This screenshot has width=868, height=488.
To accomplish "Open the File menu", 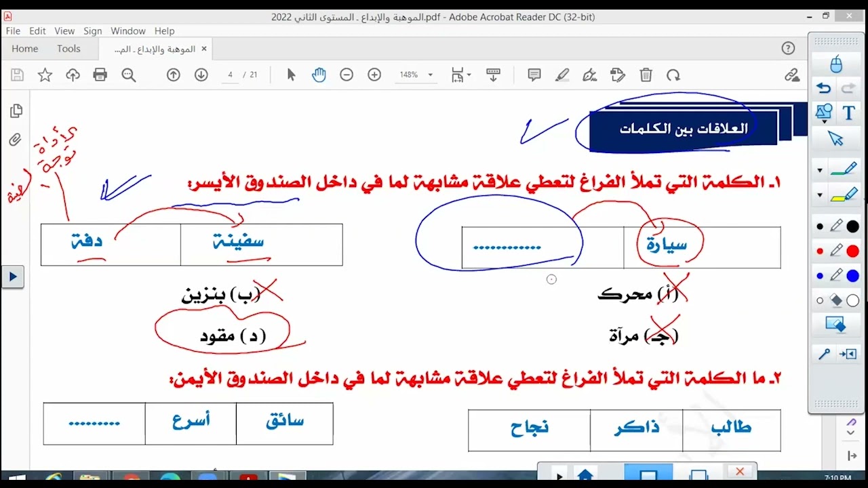I will (x=13, y=31).
